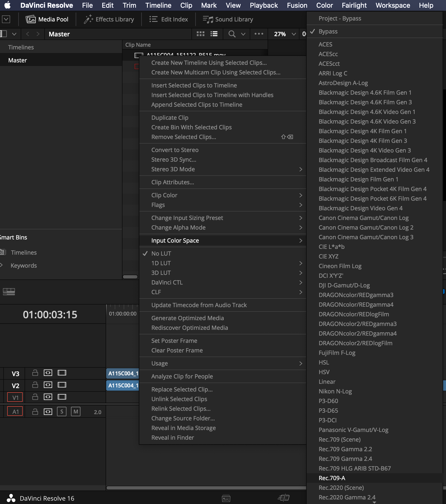Viewport: 446px width, 504px height.
Task: Open the media pool three-dot options menu
Action: (259, 34)
